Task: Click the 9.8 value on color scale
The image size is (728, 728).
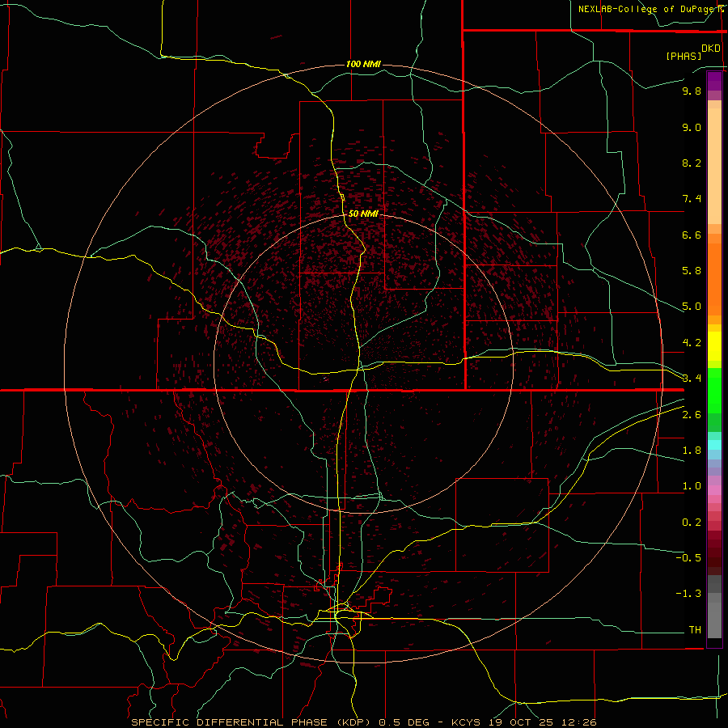Action: point(692,91)
